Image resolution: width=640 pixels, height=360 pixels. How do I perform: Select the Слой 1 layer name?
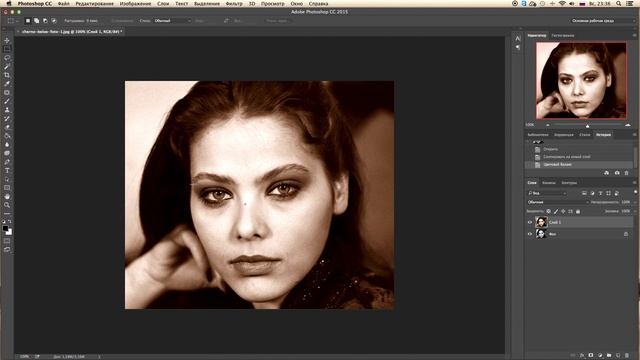555,222
